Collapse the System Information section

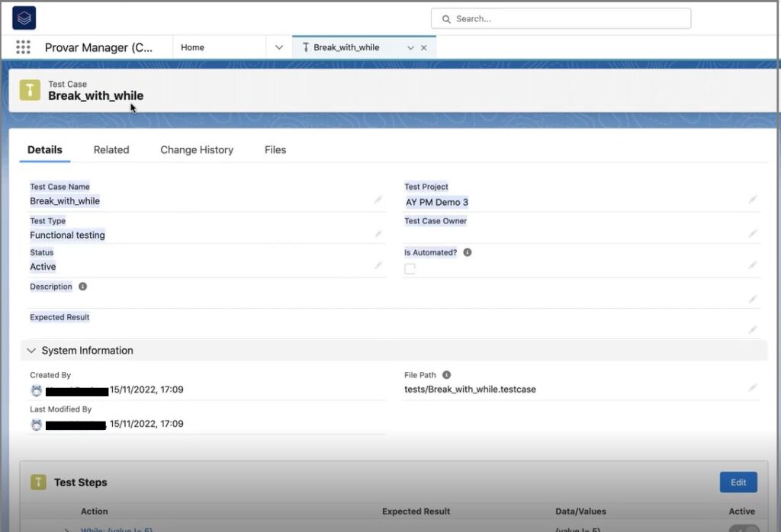(x=31, y=351)
